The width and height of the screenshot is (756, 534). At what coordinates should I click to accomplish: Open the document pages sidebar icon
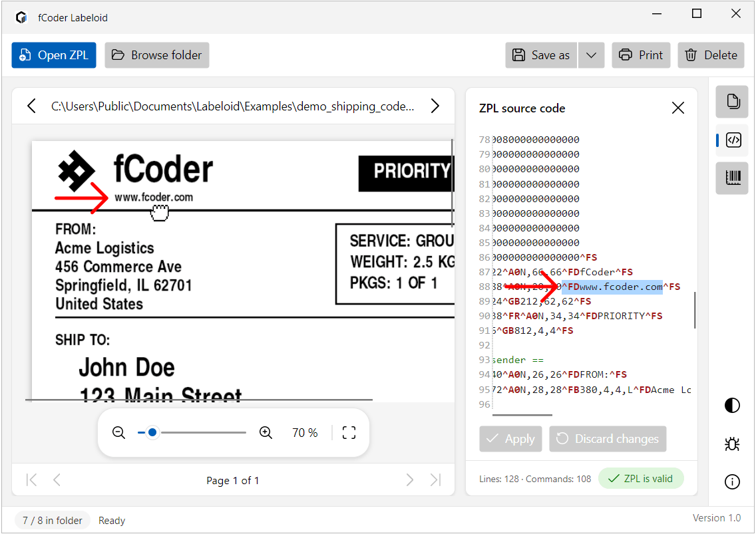732,102
